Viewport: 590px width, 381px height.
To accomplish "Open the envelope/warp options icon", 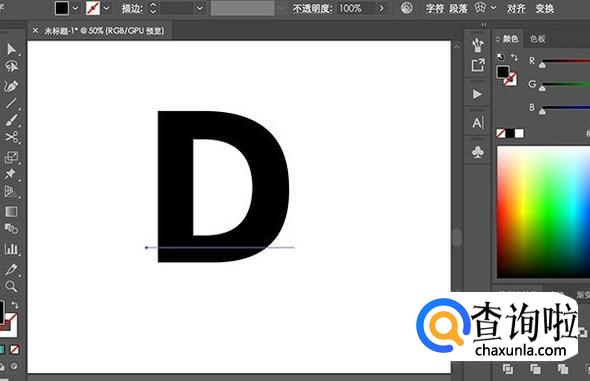I will [480, 8].
